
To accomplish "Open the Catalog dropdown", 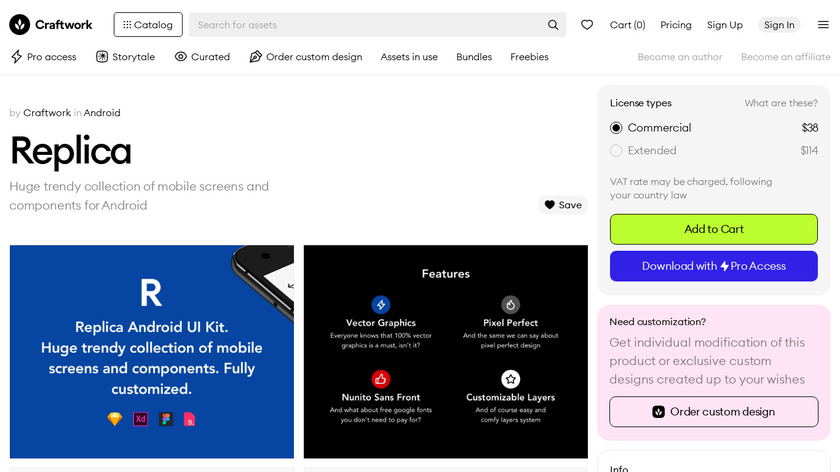I will coord(148,25).
